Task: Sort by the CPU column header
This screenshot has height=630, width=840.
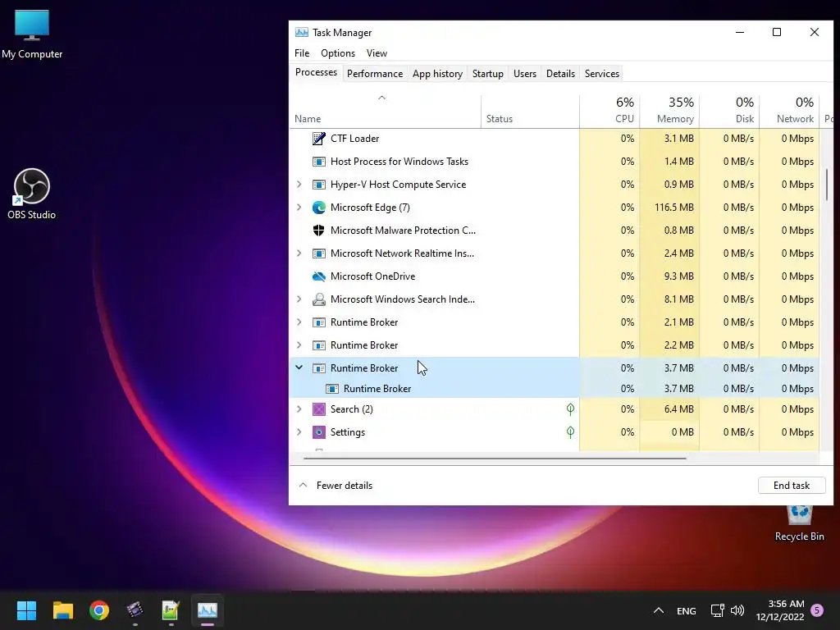Action: [x=609, y=112]
